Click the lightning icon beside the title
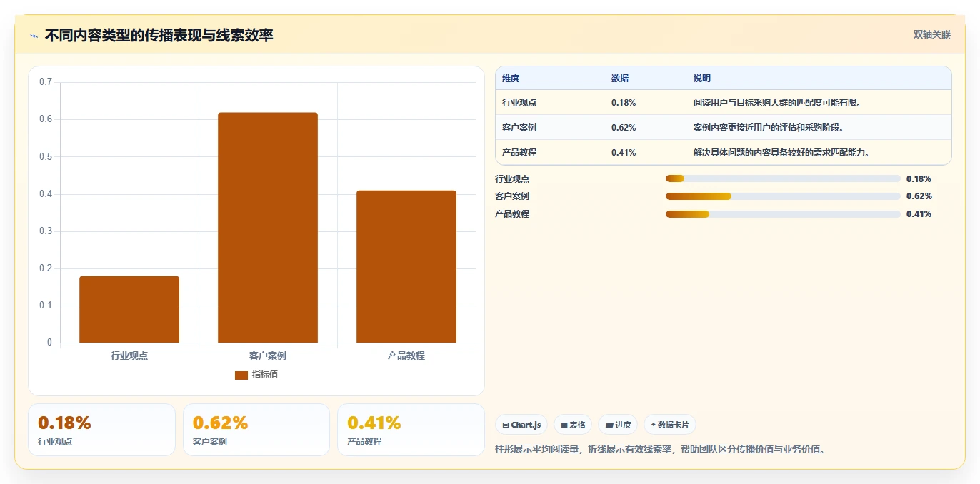Viewport: 980px width, 484px height. tap(34, 35)
